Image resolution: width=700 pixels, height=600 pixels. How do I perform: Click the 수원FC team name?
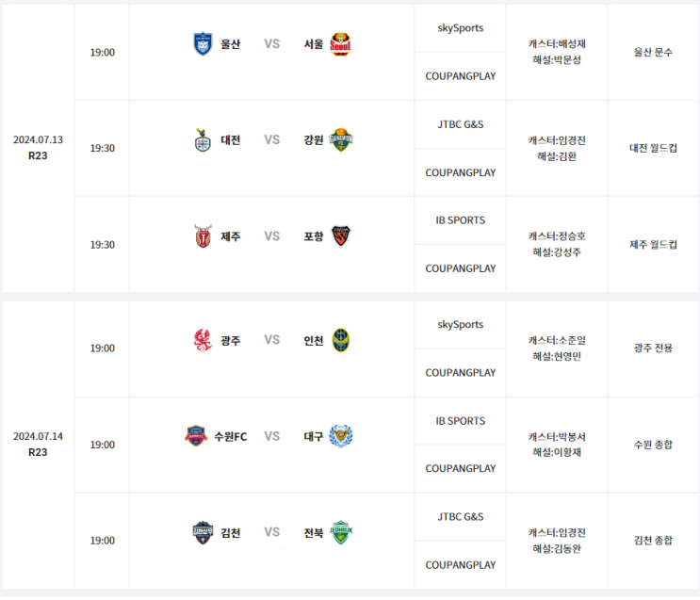231,436
